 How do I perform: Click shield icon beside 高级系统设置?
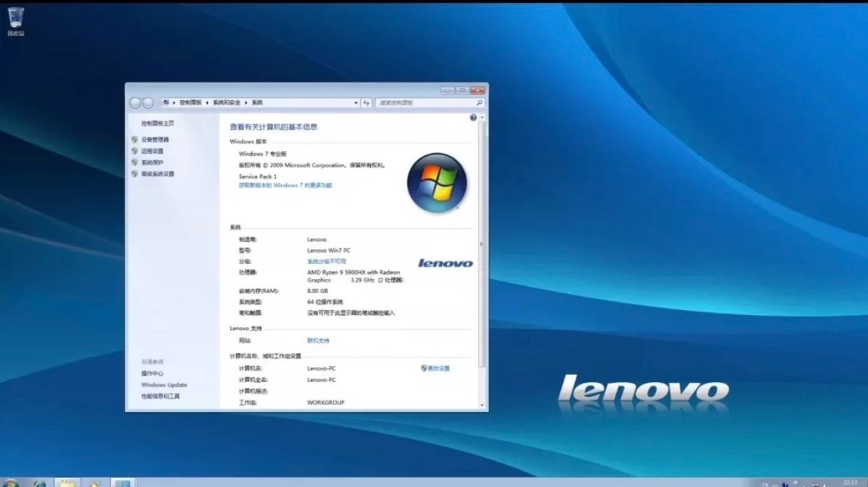(x=134, y=174)
